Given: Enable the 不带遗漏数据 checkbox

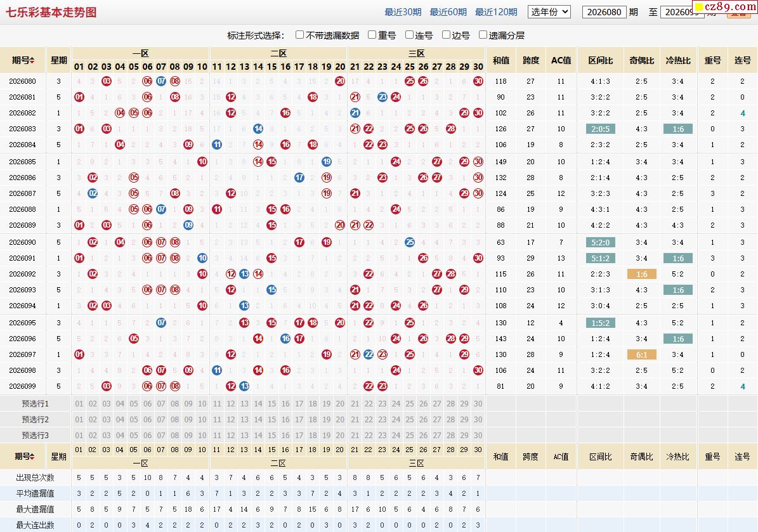Looking at the screenshot, I should click(x=300, y=35).
